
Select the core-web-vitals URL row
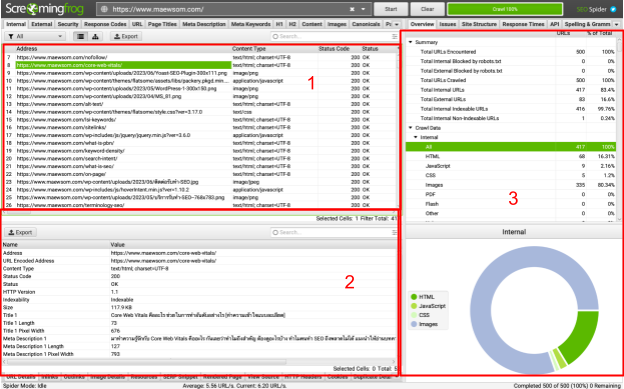201,65
